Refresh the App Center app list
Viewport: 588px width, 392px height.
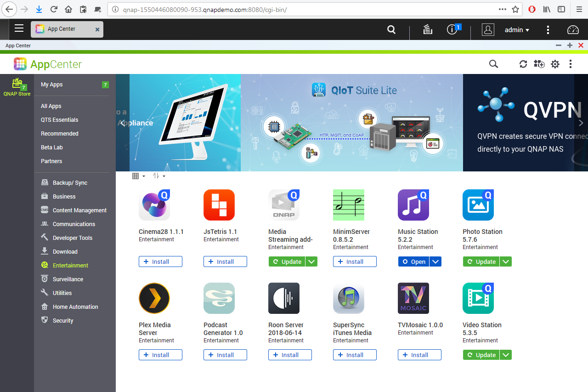pos(523,64)
